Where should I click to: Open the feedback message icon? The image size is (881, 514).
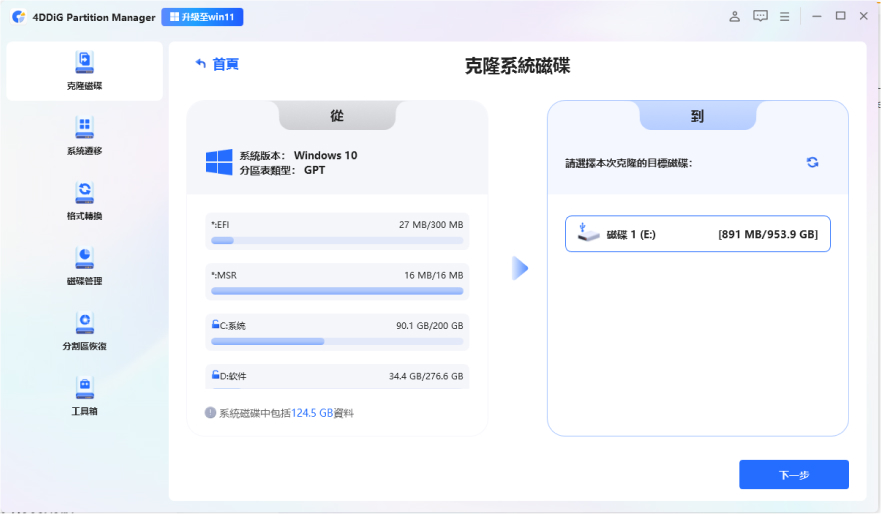760,16
